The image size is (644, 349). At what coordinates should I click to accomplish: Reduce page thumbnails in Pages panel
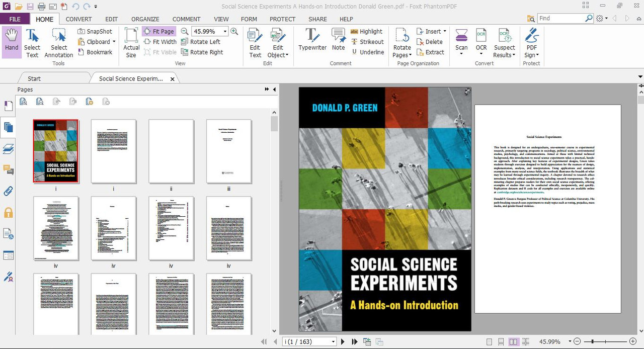point(40,102)
